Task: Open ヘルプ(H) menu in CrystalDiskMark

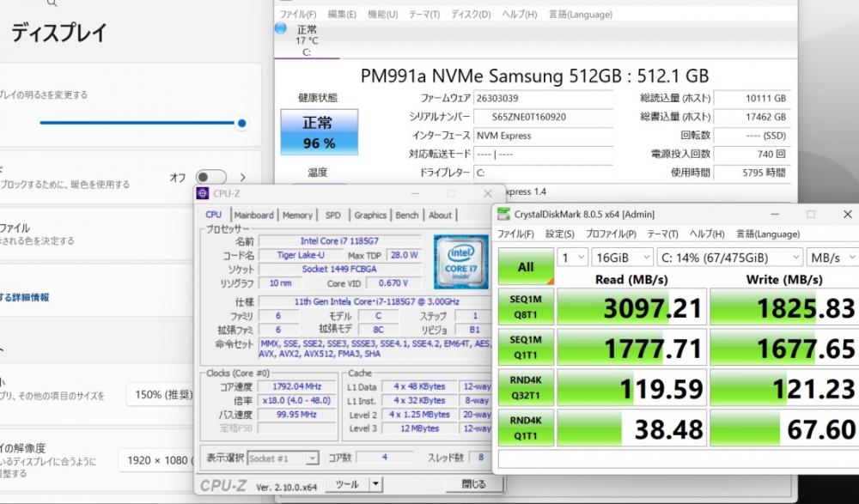Action: click(707, 234)
